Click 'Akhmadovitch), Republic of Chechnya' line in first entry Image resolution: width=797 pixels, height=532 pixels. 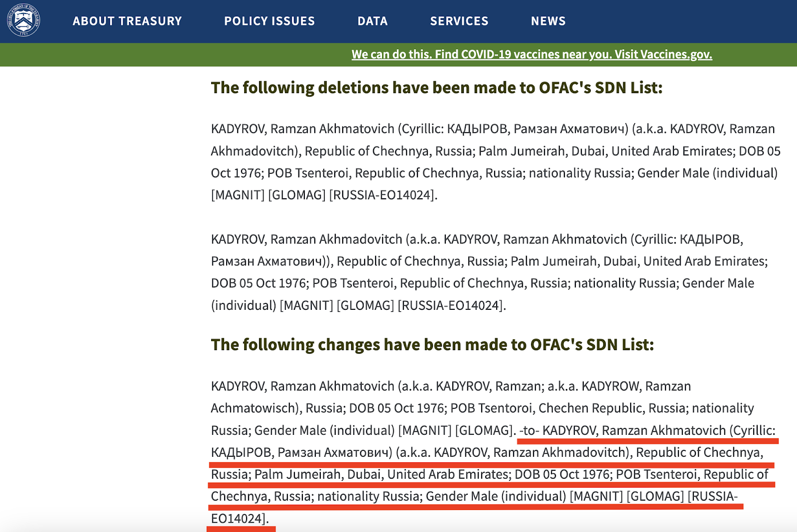496,151
